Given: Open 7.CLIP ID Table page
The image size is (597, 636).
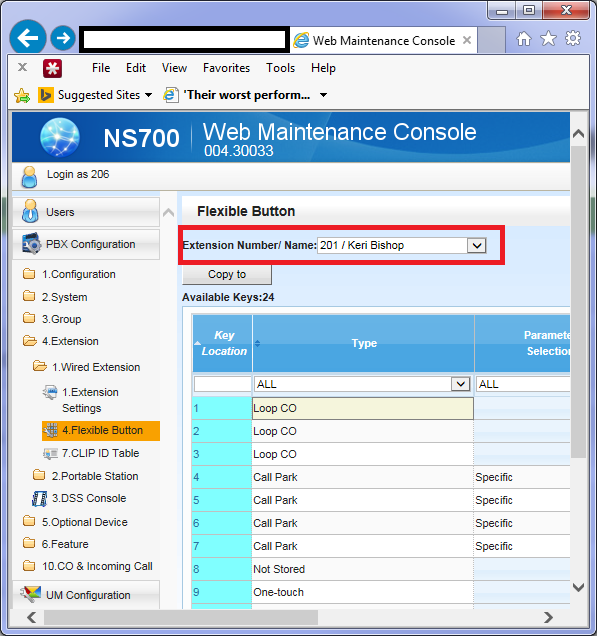Looking at the screenshot, I should click(x=100, y=453).
